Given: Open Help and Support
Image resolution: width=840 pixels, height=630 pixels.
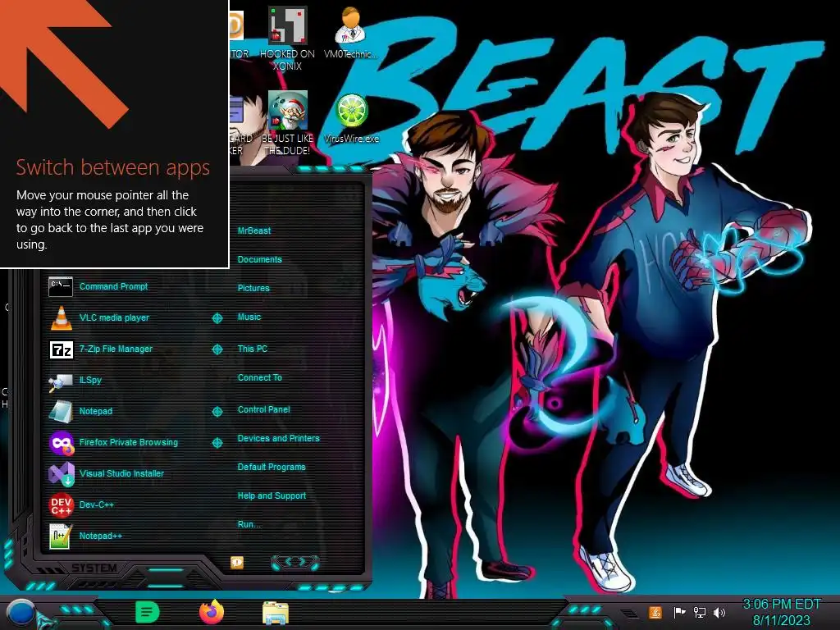Looking at the screenshot, I should coord(272,496).
